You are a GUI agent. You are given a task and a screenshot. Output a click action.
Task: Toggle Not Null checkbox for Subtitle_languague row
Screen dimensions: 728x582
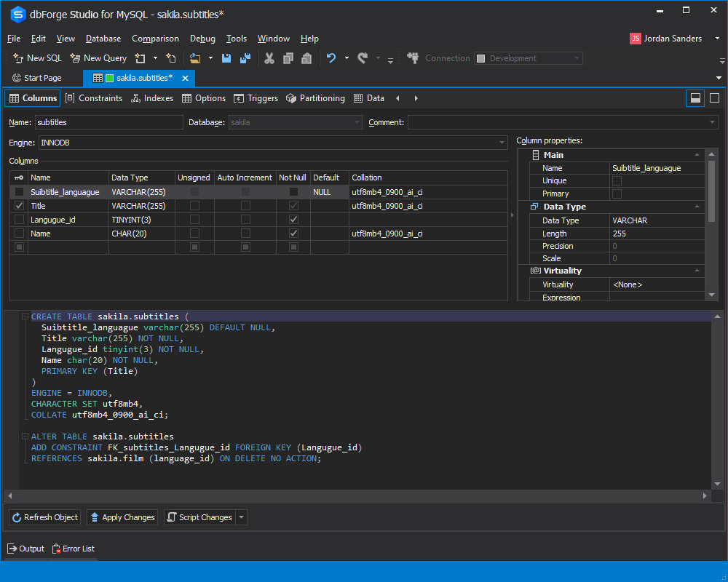coord(293,191)
